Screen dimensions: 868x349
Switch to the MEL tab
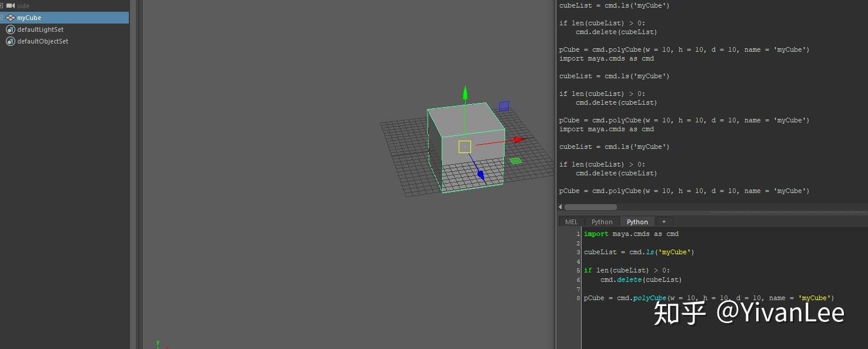point(570,222)
